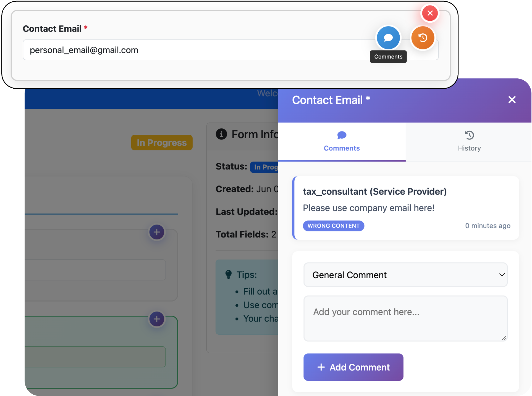Screen dimensions: 532x396
Task: Click the tax_consultant (Service Provider) name
Action: click(374, 191)
